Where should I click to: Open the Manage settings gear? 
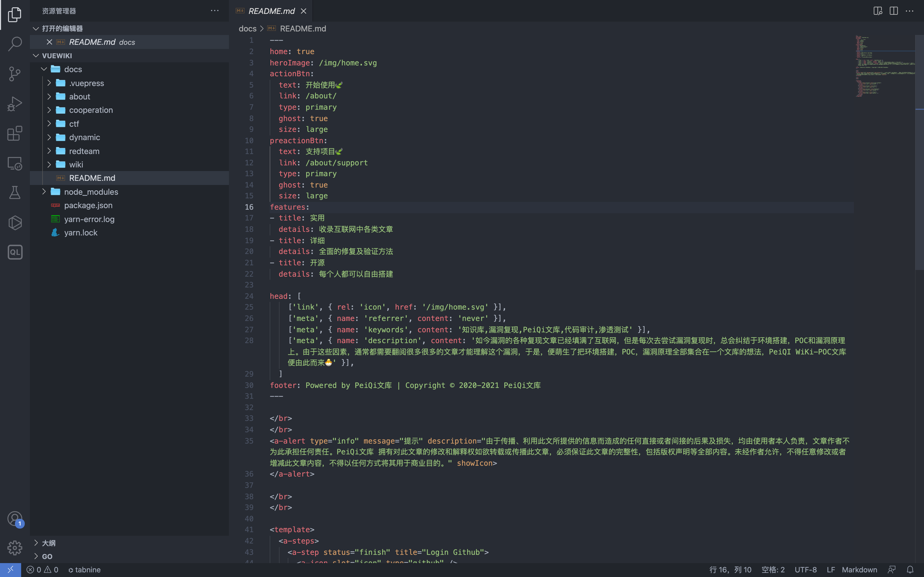(x=14, y=548)
